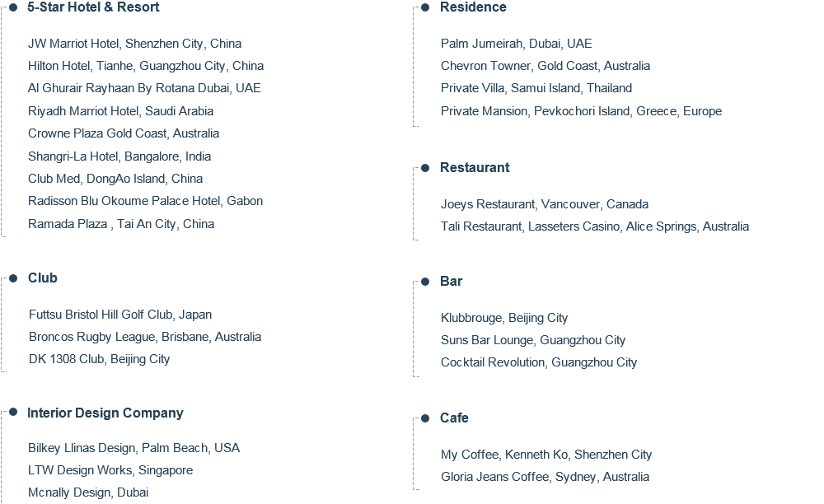The image size is (824, 504).
Task: Click the bullet beside Restaurant heading
Action: (425, 167)
